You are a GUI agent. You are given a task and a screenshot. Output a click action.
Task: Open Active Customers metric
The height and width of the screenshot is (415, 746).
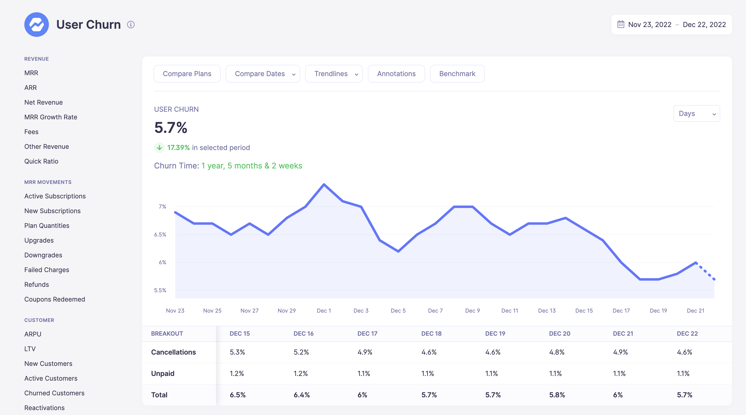tap(51, 378)
